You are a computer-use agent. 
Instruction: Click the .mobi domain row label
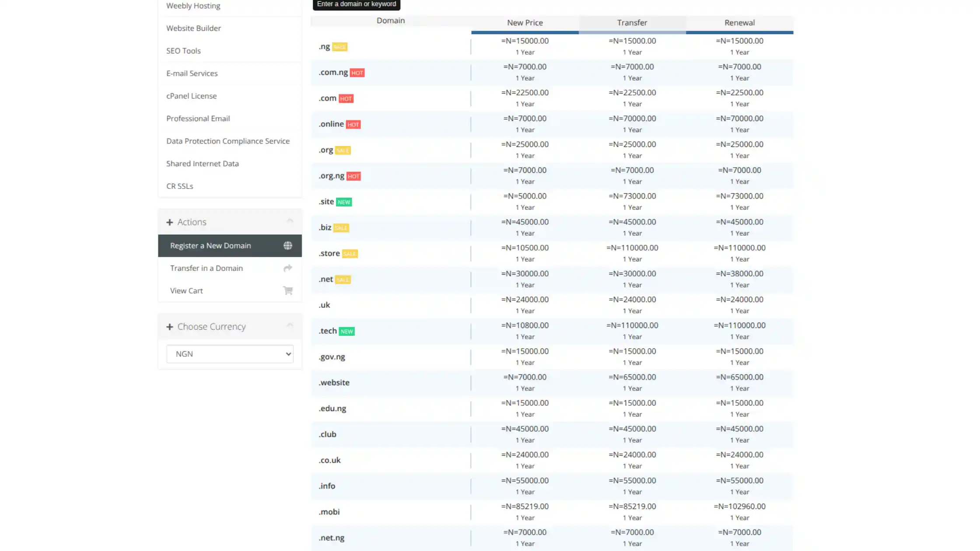[x=329, y=512]
